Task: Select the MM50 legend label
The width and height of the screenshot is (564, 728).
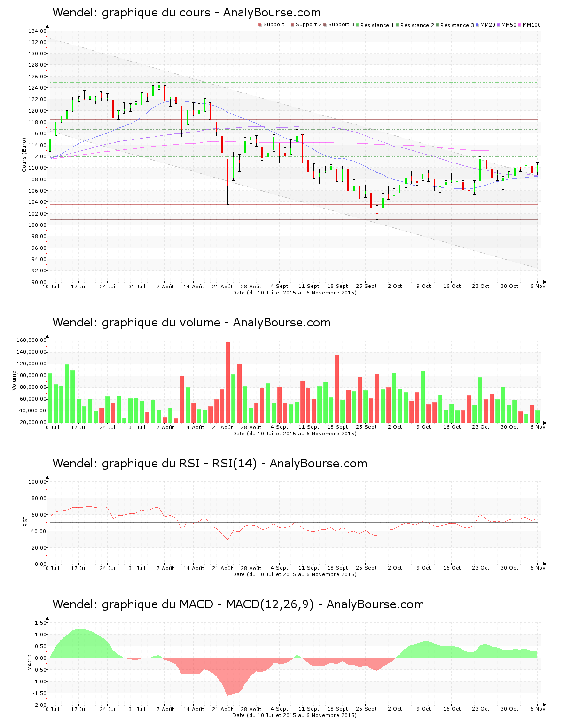Action: (509, 25)
